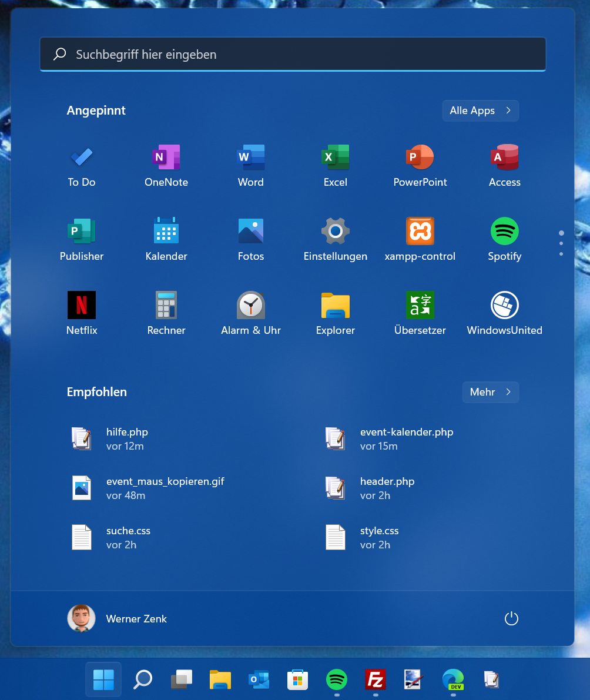Open the OneNote pinned app
This screenshot has width=590, height=700.
click(x=166, y=165)
